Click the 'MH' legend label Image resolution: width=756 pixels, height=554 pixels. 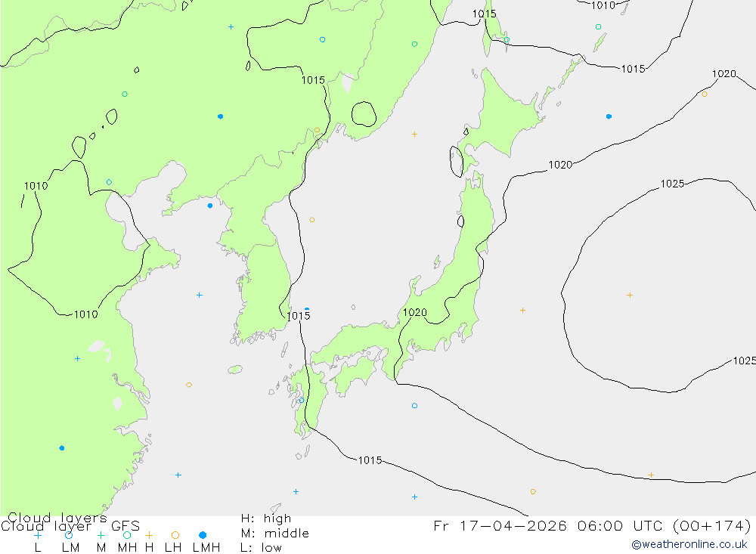(127, 548)
